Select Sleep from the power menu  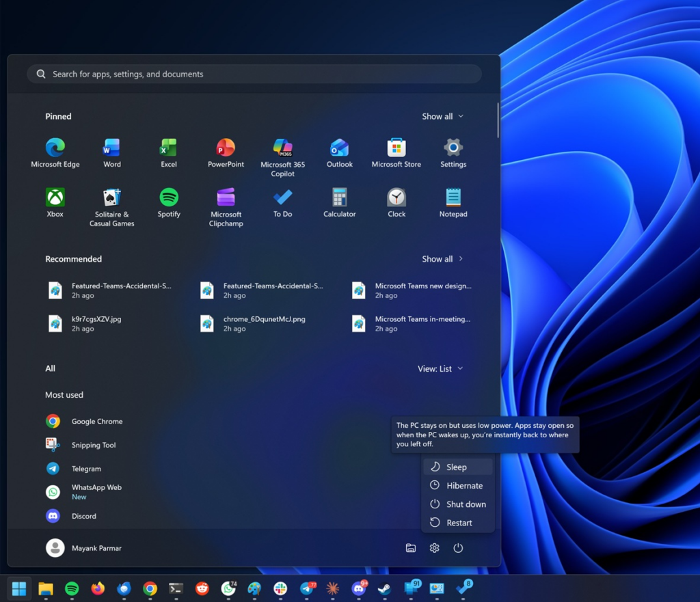point(458,467)
